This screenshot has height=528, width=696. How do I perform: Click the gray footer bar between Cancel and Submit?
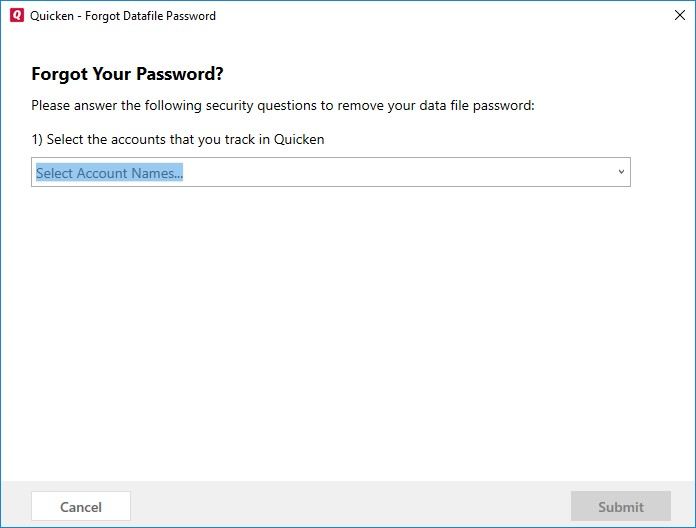coord(350,505)
